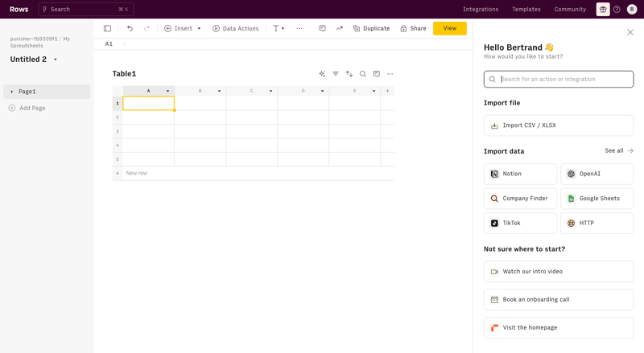Screen dimensions: 644x353
Task: Click the Rows logo
Action: 19,9
